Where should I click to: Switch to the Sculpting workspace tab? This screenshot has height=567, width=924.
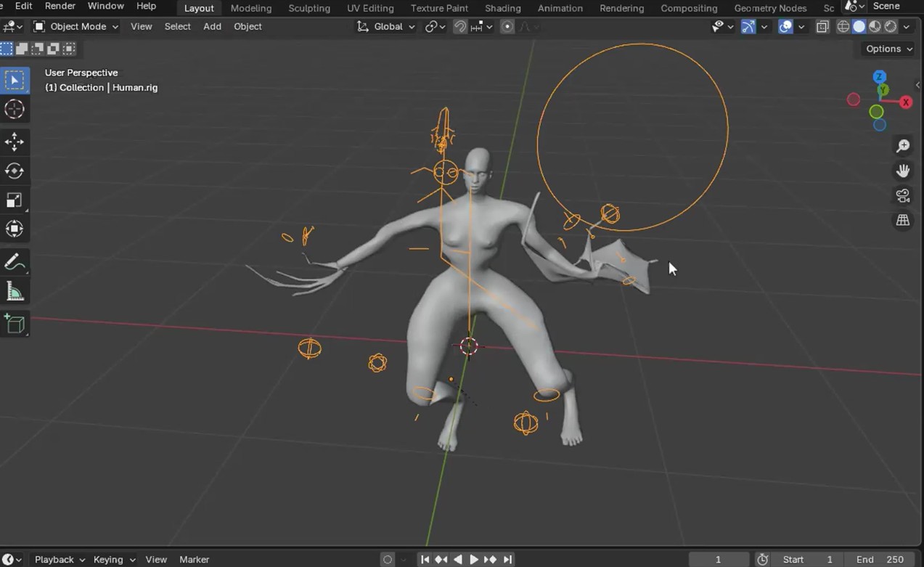[x=309, y=8]
